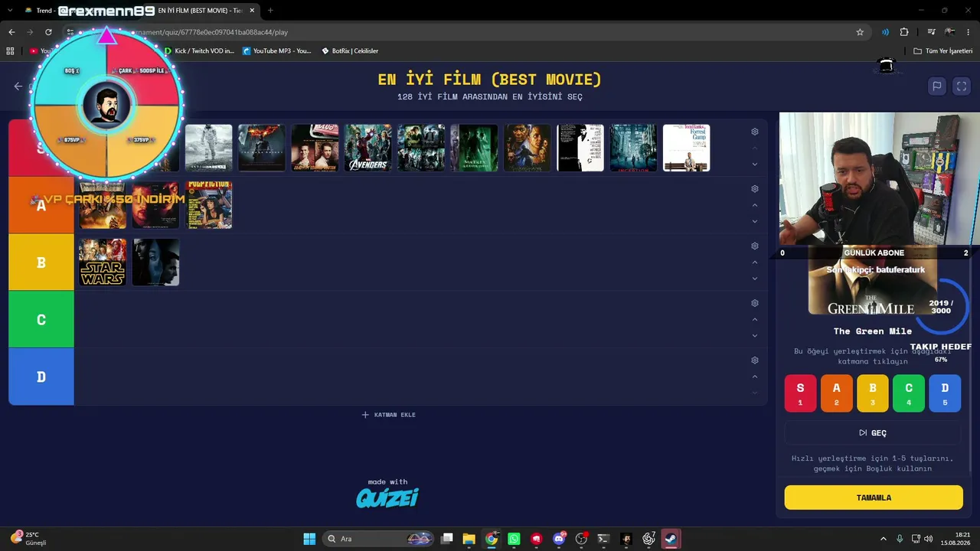The width and height of the screenshot is (980, 551).
Task: Select The Matrix poster in S tier
Action: pyautogui.click(x=474, y=148)
